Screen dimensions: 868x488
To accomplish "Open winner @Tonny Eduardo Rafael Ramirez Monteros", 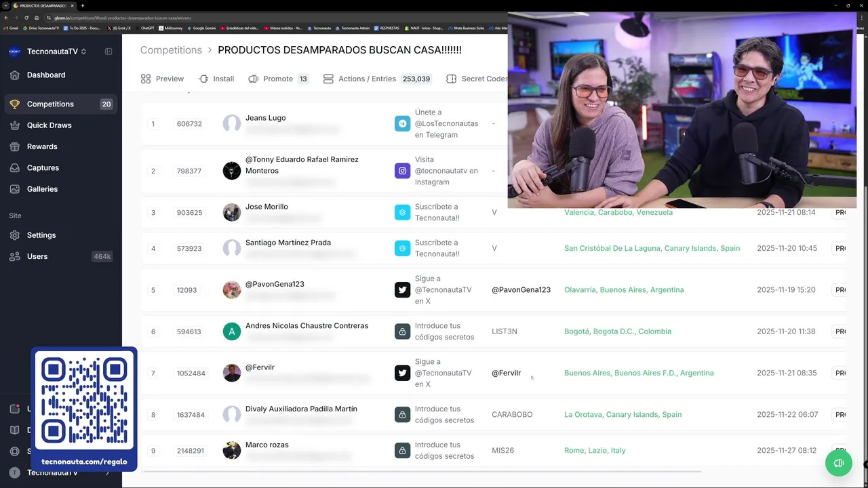I will coord(302,165).
